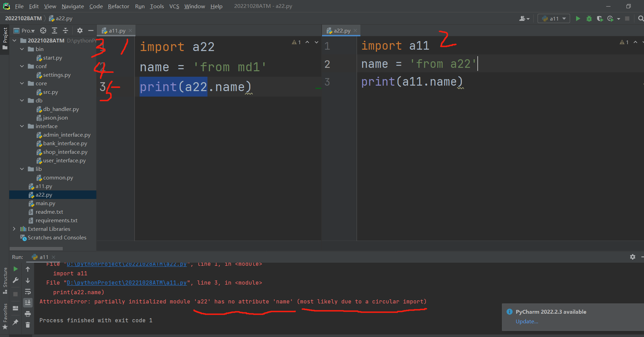
Task: Expand all in Project panel
Action: click(55, 30)
